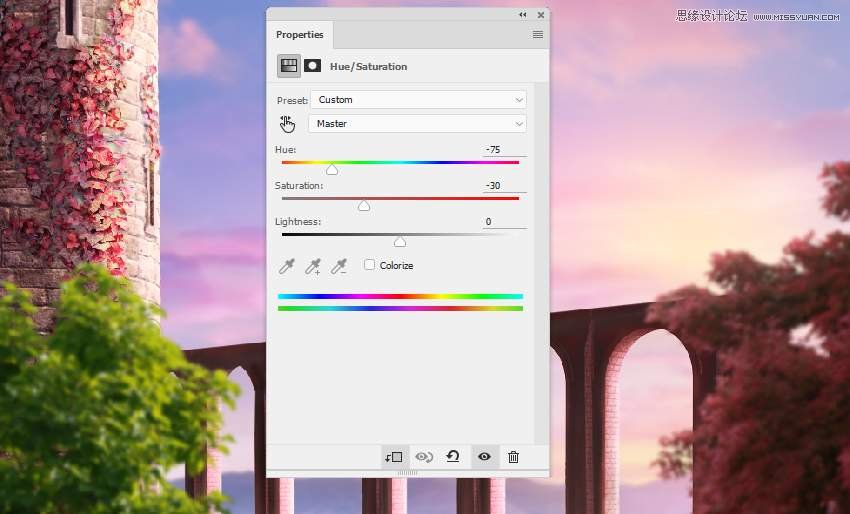The height and width of the screenshot is (514, 850).
Task: Close the Properties panel
Action: pos(540,15)
